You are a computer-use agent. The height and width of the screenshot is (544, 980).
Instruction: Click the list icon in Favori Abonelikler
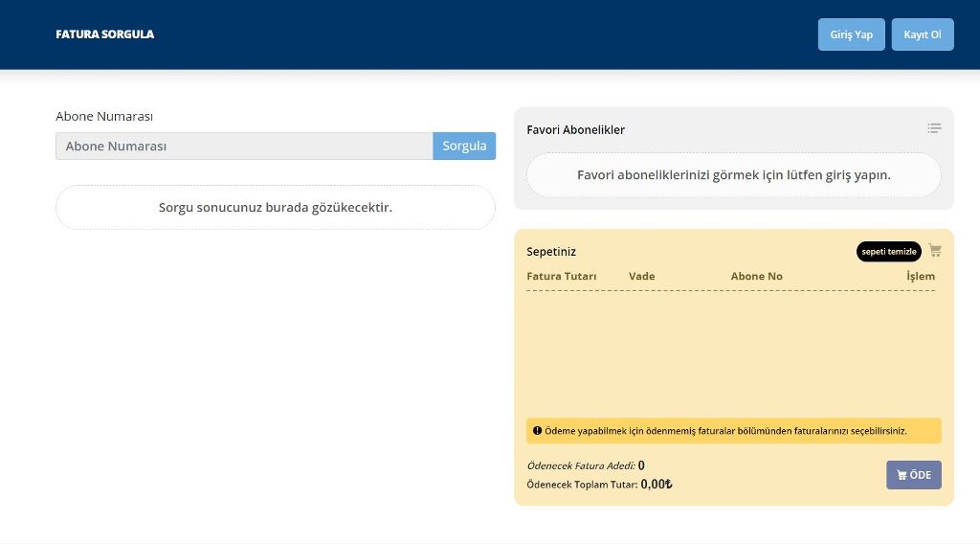click(x=934, y=128)
